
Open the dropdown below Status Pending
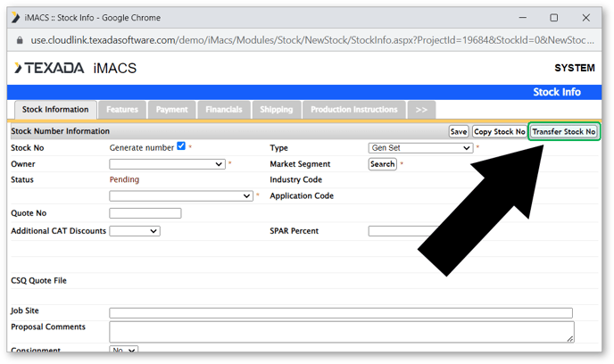[181, 196]
